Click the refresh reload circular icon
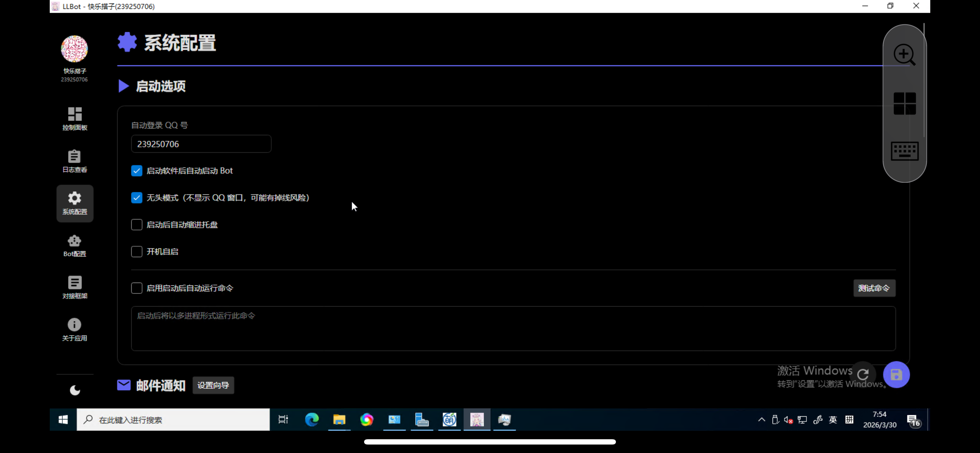This screenshot has height=453, width=980. (863, 374)
